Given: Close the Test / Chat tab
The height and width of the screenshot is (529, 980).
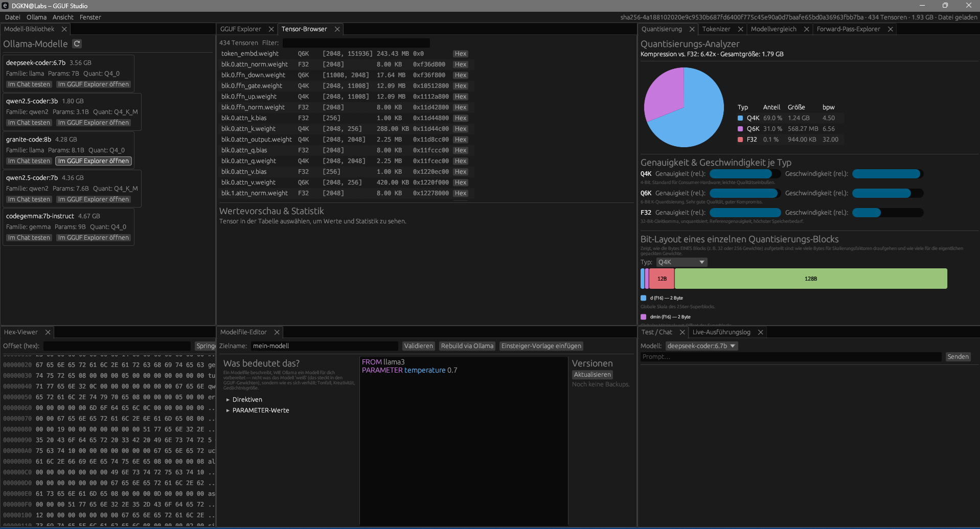Looking at the screenshot, I should [x=682, y=332].
